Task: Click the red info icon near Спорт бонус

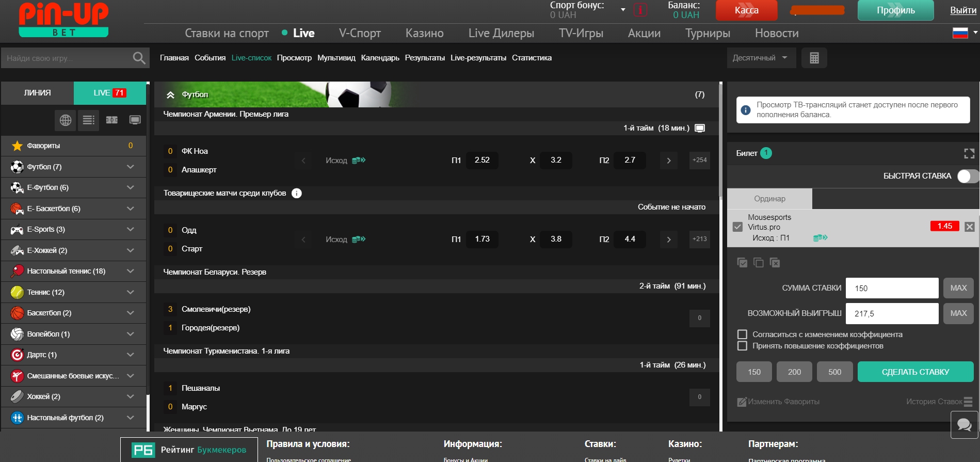Action: 640,10
